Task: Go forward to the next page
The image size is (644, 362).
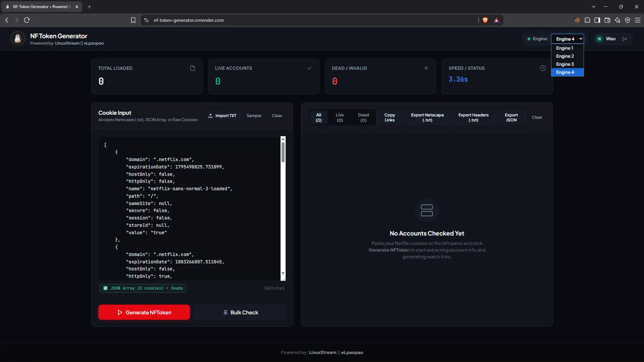Action: click(16, 20)
